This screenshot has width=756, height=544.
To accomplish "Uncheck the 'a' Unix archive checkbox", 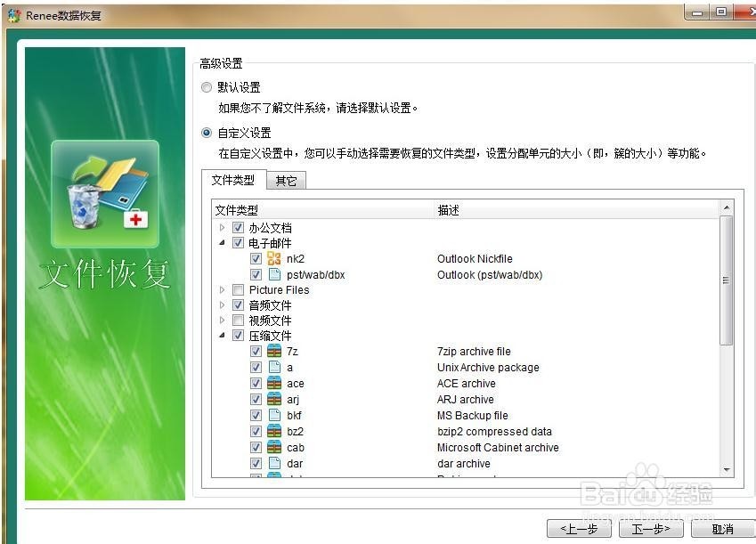I will [256, 367].
